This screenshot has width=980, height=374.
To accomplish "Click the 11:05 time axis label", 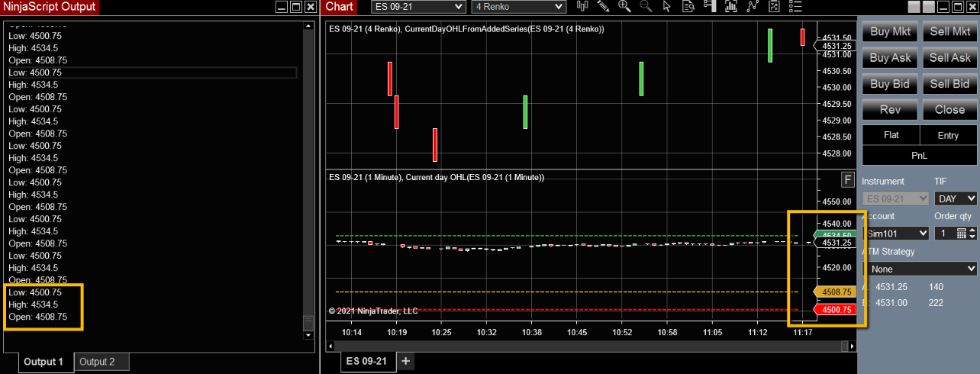I will tap(714, 333).
